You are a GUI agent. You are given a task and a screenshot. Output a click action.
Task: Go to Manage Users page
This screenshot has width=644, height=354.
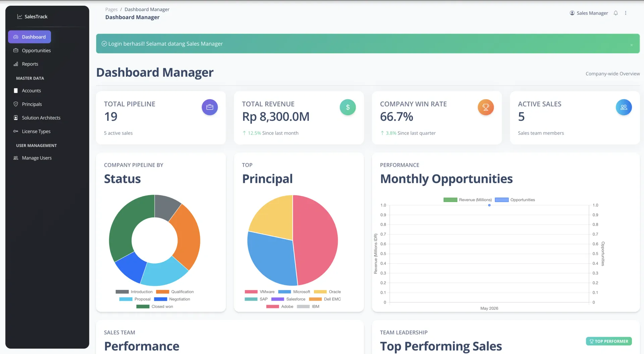[x=37, y=158]
